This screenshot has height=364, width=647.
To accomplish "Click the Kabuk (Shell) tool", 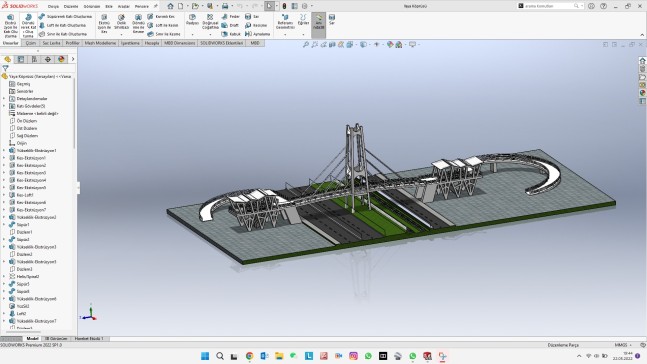I will (231, 34).
